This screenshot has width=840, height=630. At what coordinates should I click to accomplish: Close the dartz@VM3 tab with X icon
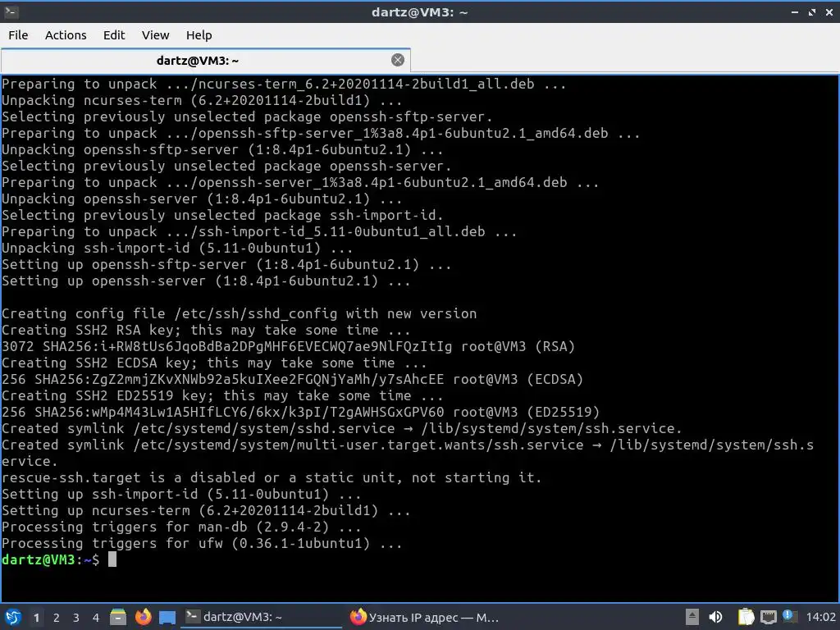[398, 60]
